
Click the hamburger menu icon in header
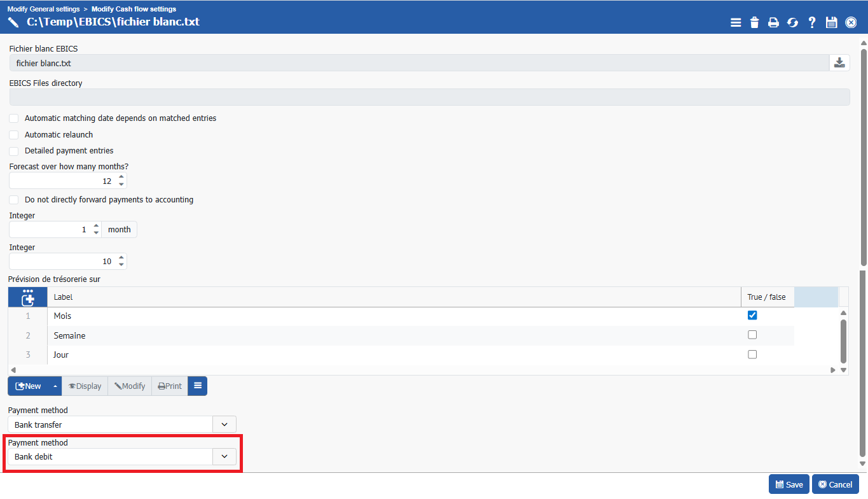click(x=736, y=23)
